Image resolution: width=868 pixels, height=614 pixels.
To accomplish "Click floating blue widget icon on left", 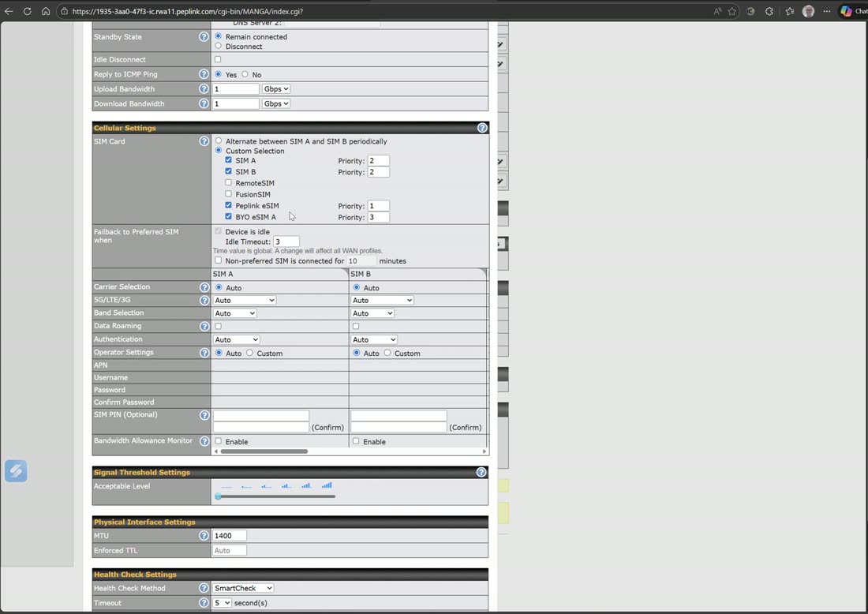I will point(16,470).
